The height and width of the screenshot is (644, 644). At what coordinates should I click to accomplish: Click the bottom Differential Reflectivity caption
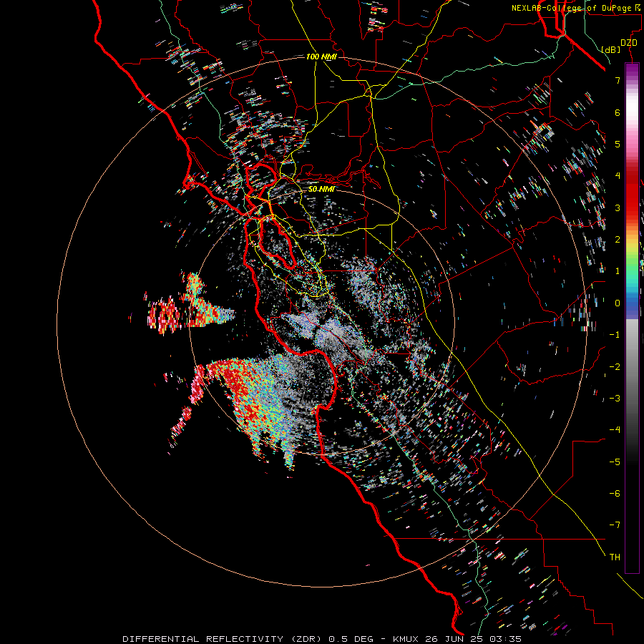coord(321,639)
